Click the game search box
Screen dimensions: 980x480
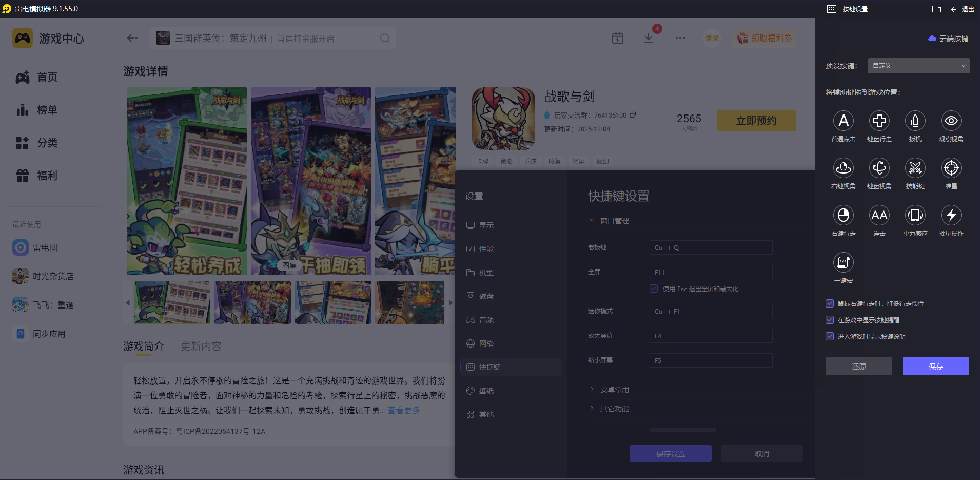point(273,38)
